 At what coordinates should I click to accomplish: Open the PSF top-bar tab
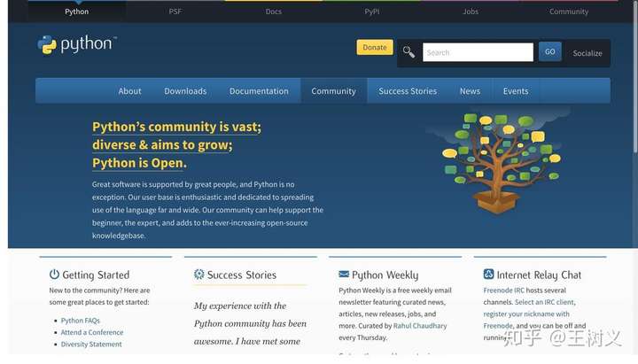point(175,12)
